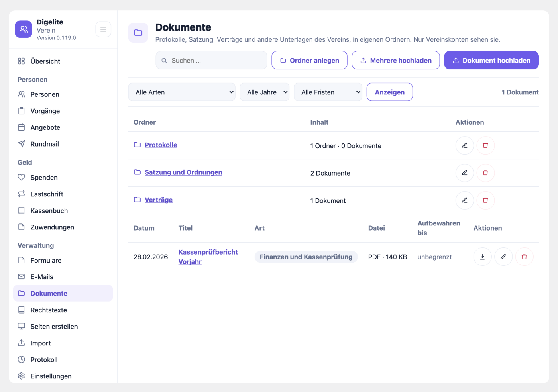Open Vorgänge in the sidebar
The image size is (558, 392).
click(63, 111)
